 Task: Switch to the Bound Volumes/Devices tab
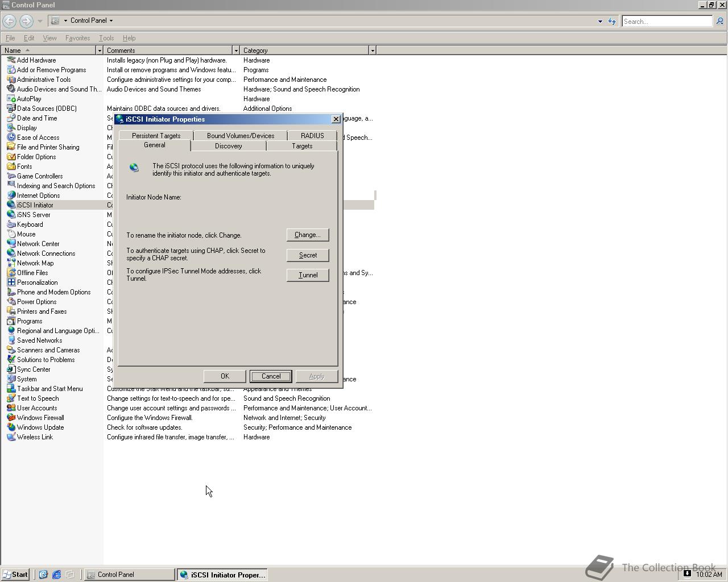pyautogui.click(x=241, y=136)
